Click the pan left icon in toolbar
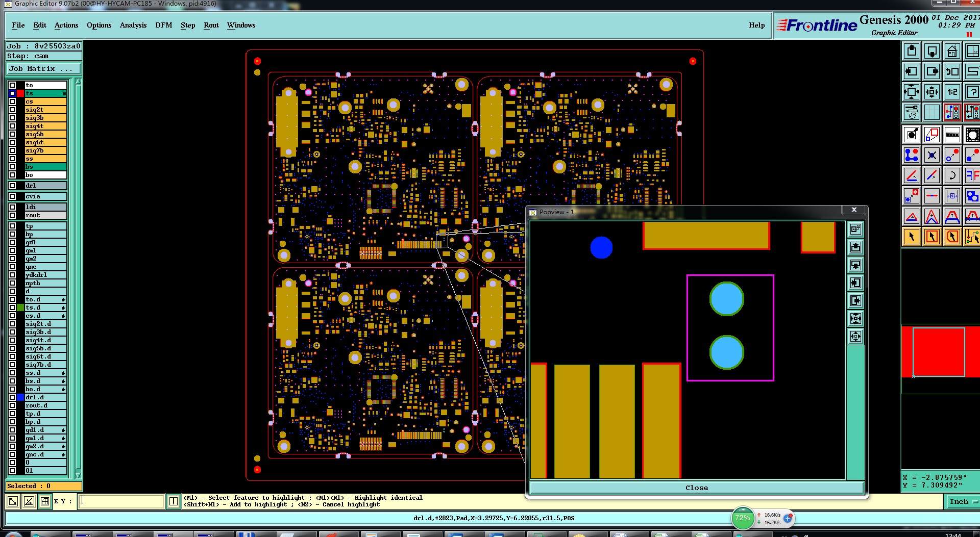The image size is (980, 537). [x=911, y=71]
